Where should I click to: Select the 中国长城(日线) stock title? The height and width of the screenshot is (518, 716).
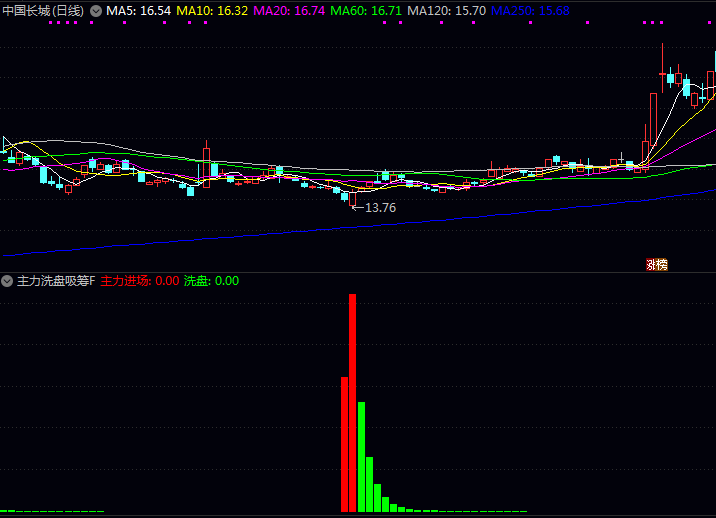pyautogui.click(x=43, y=11)
